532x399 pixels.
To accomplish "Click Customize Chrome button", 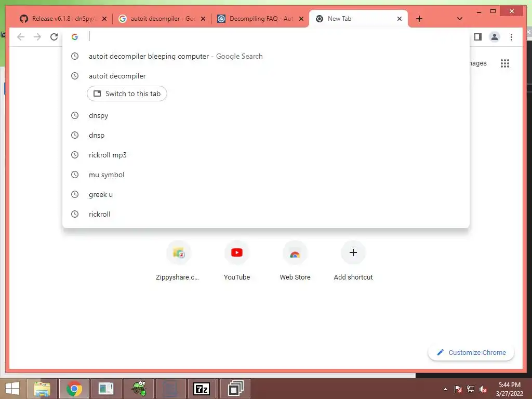I will click(471, 353).
